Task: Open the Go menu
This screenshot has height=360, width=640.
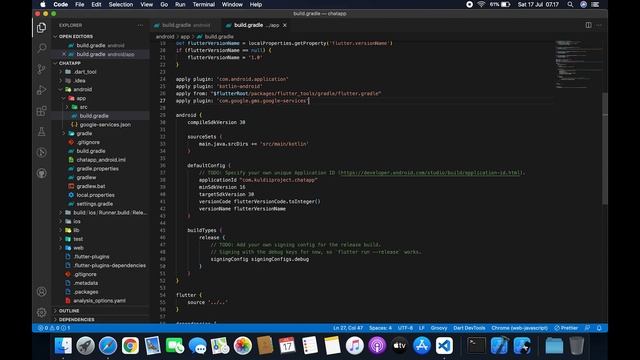Action: click(164, 4)
